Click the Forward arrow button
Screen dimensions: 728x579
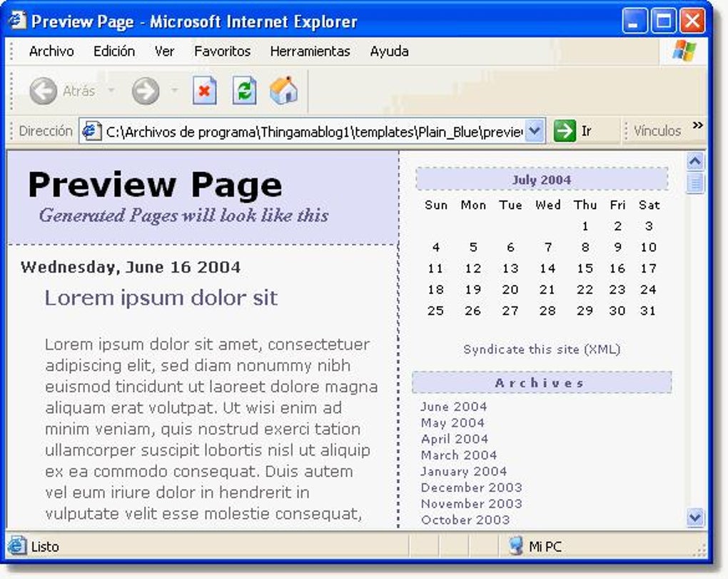tap(146, 91)
